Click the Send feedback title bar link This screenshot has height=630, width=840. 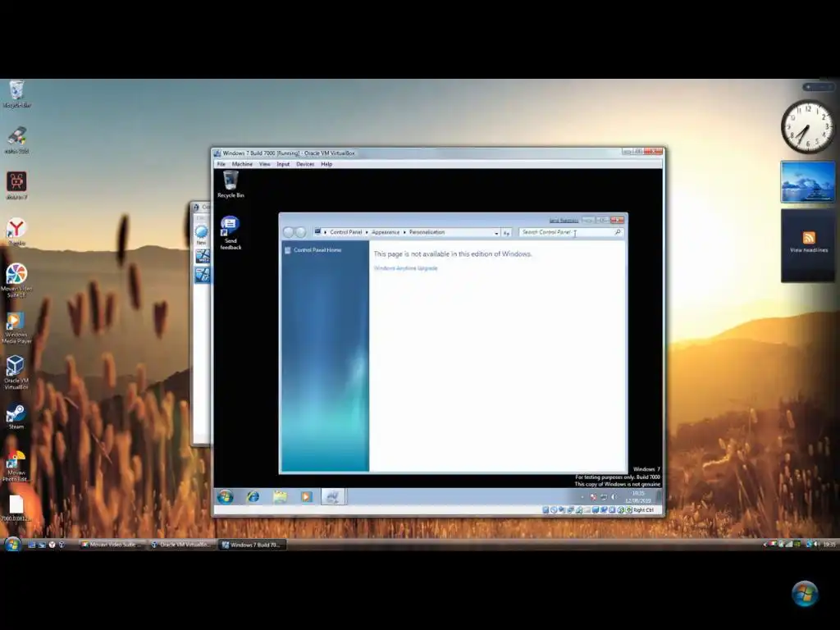[564, 220]
